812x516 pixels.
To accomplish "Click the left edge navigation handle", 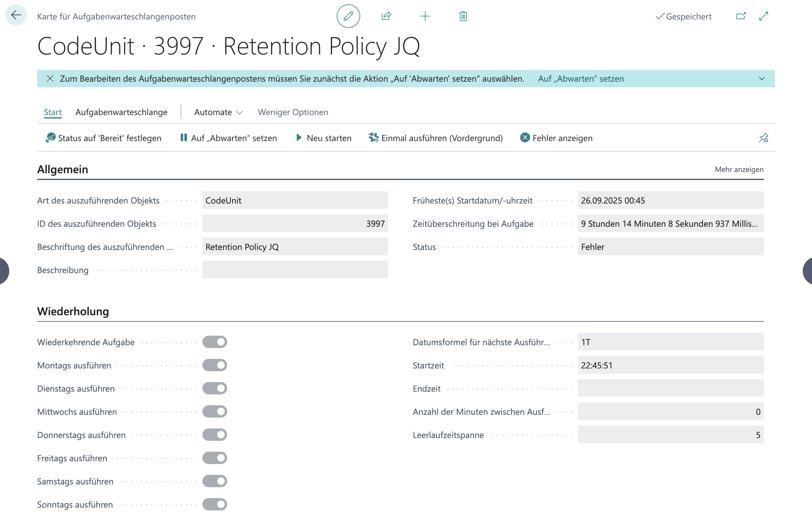I will coord(4,271).
